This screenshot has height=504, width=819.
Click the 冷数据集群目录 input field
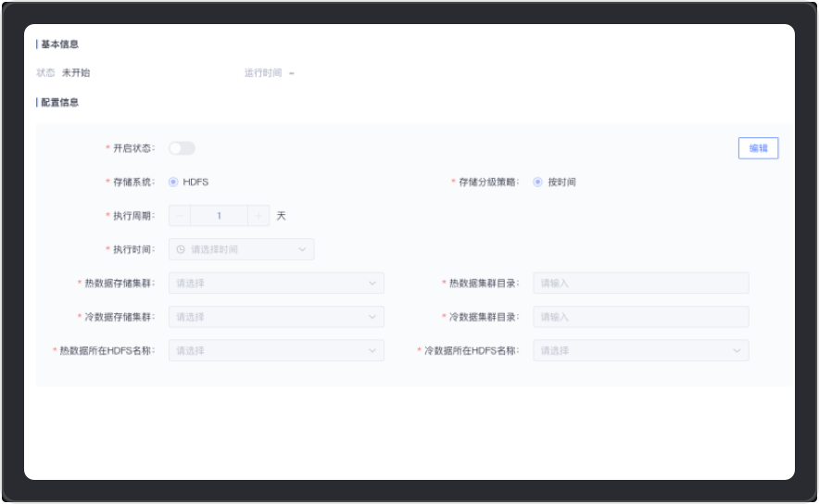point(640,317)
